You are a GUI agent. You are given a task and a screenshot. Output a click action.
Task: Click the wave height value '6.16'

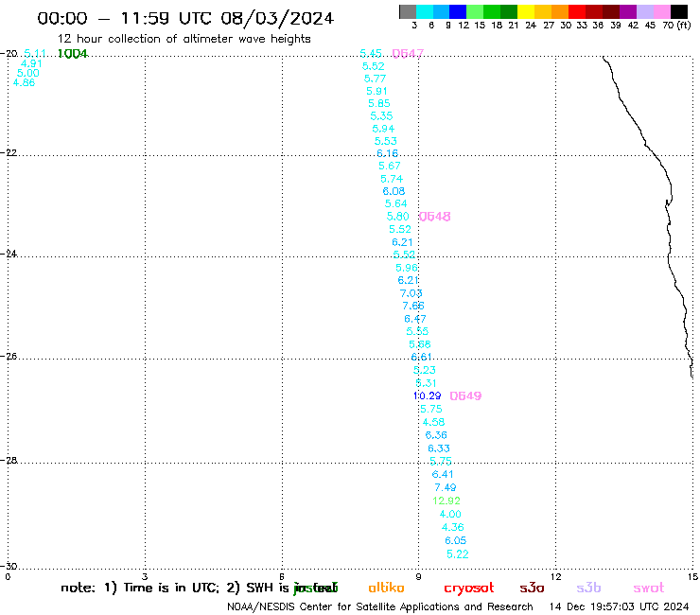[387, 153]
